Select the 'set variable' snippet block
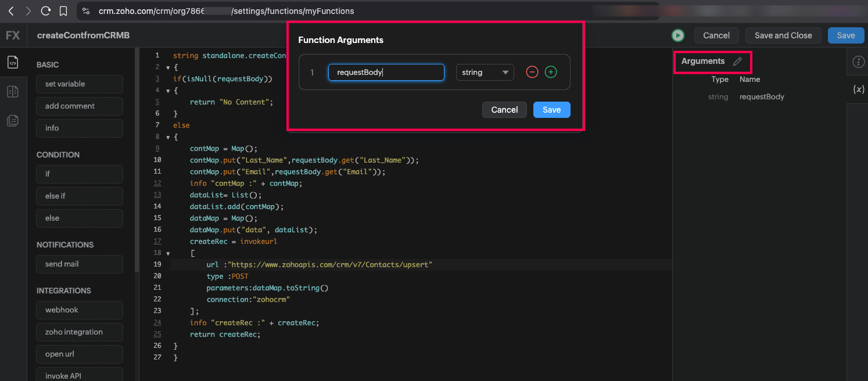The height and width of the screenshot is (381, 868). (x=80, y=84)
